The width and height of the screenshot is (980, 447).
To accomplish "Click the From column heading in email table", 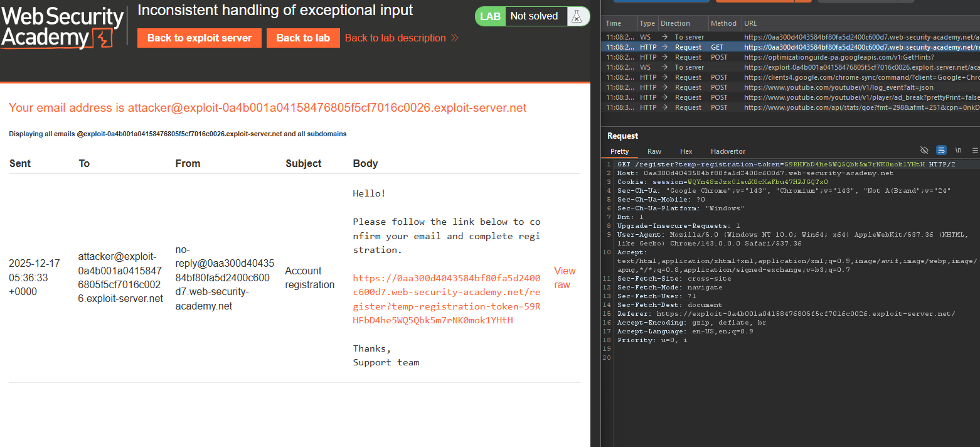I will tap(188, 163).
